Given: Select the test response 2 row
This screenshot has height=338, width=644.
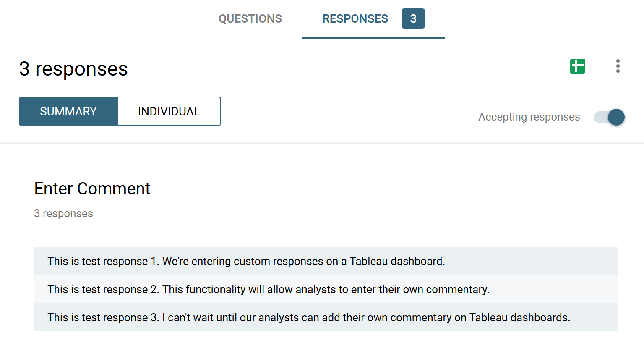Looking at the screenshot, I should 326,289.
